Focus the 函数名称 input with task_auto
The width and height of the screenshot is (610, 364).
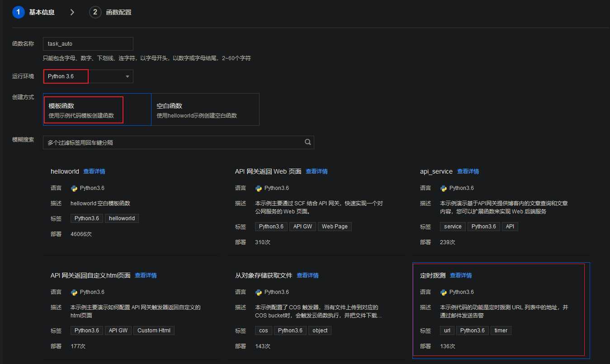(x=88, y=44)
